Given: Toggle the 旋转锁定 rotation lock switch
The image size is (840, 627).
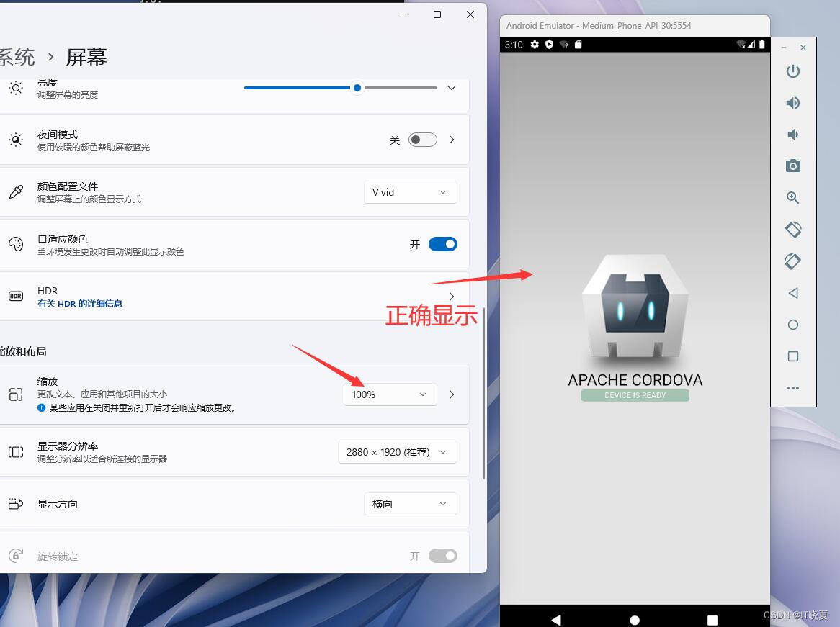Looking at the screenshot, I should [x=443, y=556].
